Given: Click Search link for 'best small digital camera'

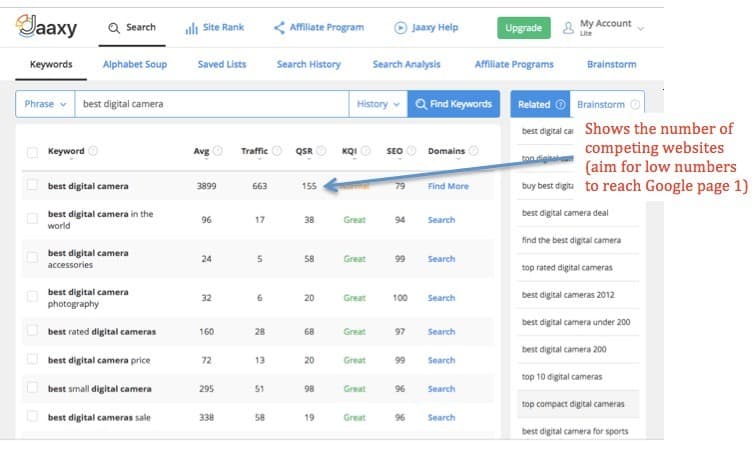Looking at the screenshot, I should pos(441,389).
